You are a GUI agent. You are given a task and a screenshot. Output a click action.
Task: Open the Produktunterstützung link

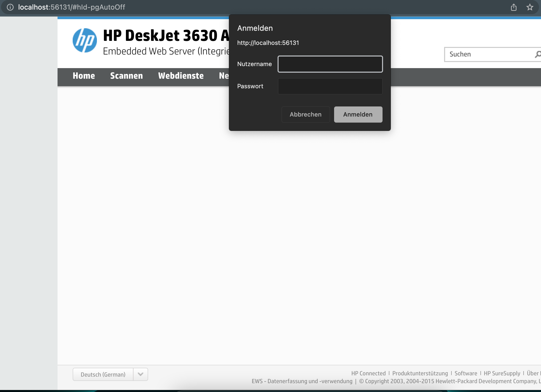pos(420,373)
